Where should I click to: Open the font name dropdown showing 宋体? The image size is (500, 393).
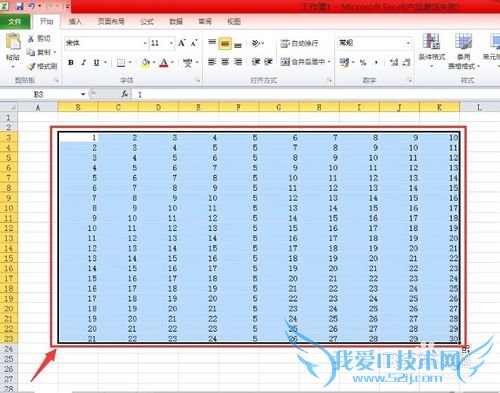[x=145, y=43]
